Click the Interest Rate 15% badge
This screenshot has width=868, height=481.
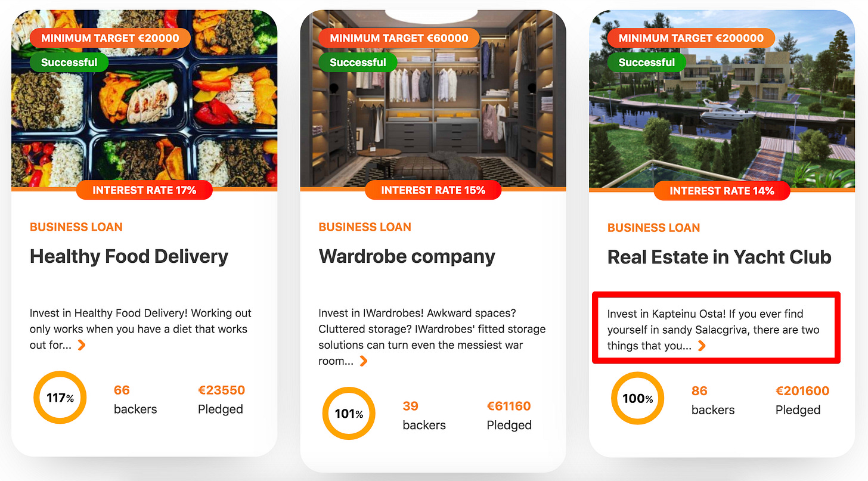click(x=433, y=190)
